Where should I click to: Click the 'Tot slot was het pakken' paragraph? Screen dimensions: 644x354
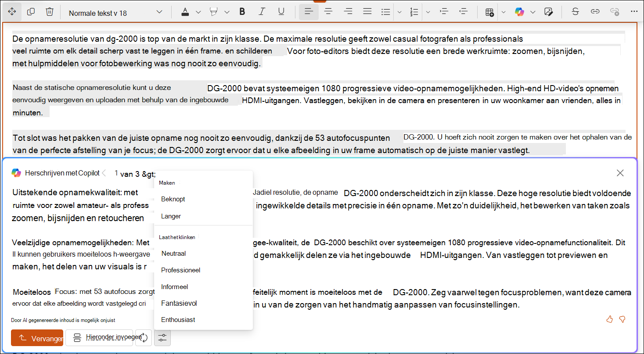322,143
